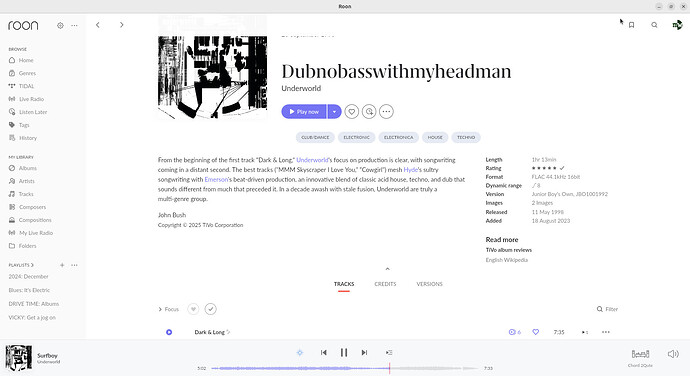690x376 pixels.
Task: Open the search magnifier icon
Action: (x=654, y=25)
